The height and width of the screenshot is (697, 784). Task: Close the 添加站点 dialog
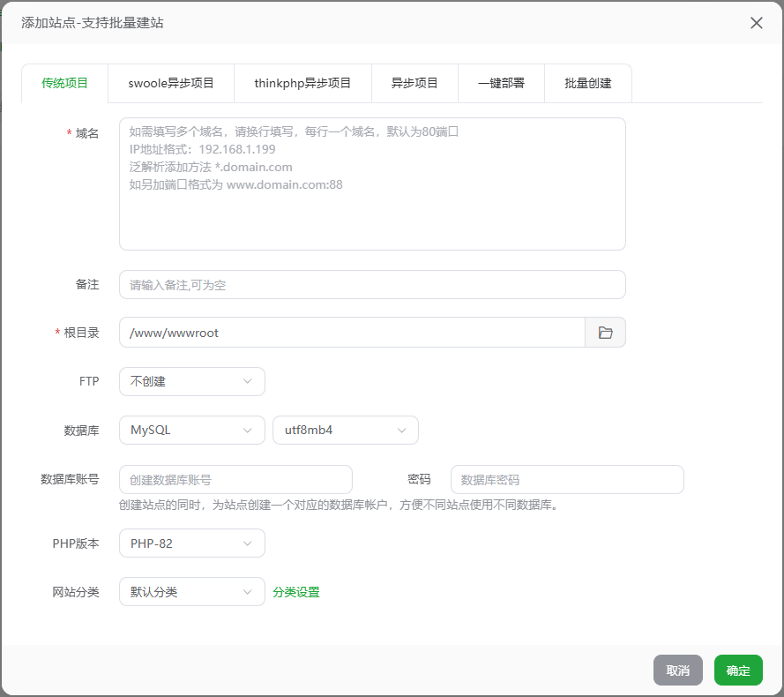(x=756, y=23)
